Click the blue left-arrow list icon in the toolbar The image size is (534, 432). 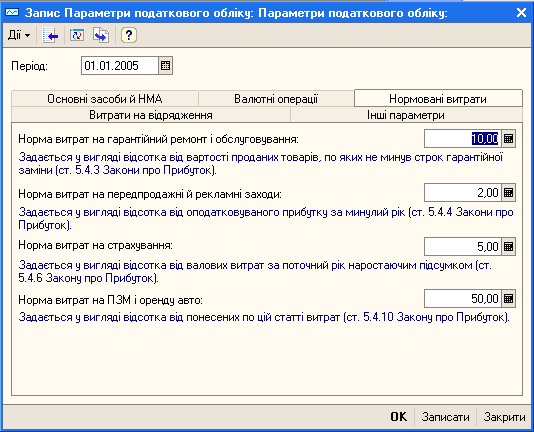click(50, 35)
